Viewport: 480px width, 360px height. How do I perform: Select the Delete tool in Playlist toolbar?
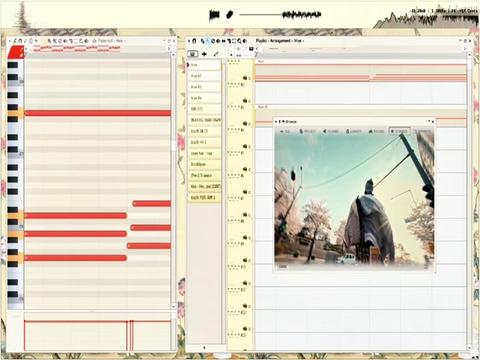pyautogui.click(x=213, y=41)
